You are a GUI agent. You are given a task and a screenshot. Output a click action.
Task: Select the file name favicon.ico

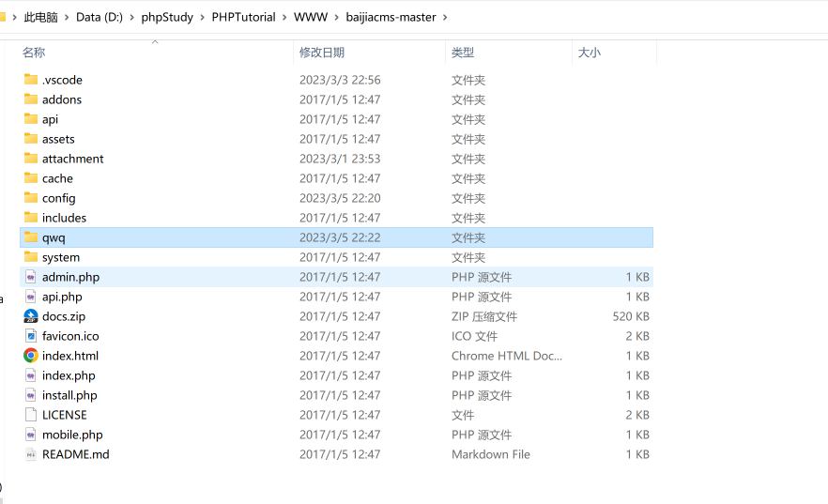(x=70, y=336)
